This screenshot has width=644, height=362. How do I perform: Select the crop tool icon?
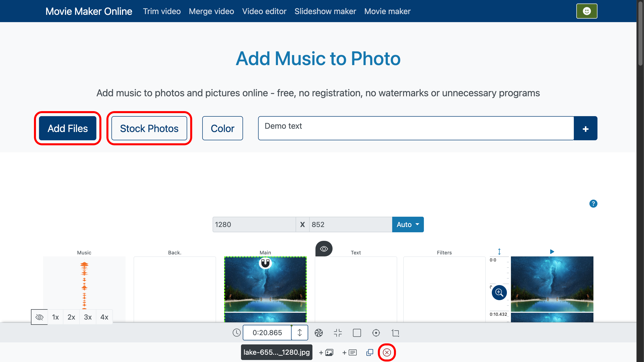point(395,333)
